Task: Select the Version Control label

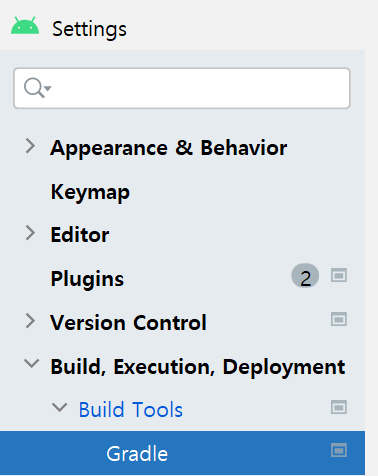Action: point(128,323)
